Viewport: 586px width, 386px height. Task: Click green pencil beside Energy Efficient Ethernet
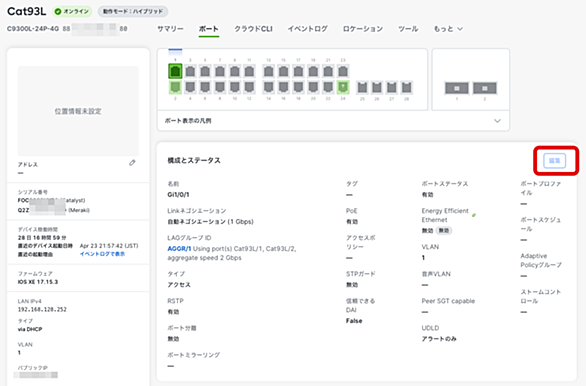click(x=474, y=215)
